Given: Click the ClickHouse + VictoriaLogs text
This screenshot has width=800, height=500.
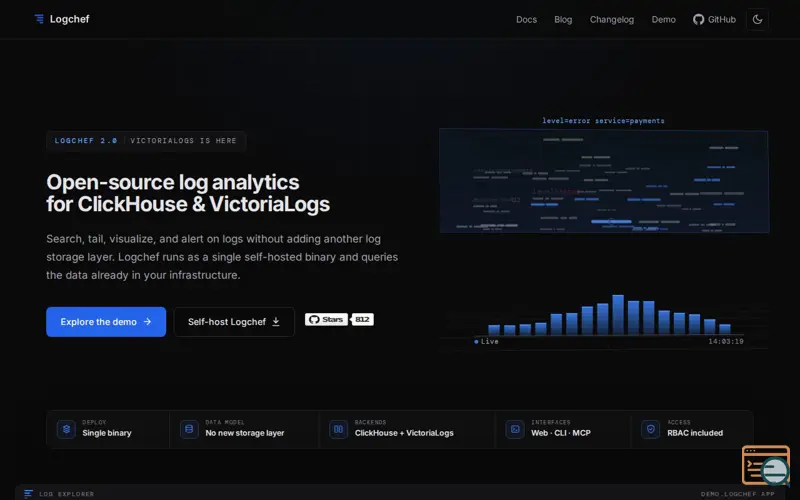Looking at the screenshot, I should point(404,433).
